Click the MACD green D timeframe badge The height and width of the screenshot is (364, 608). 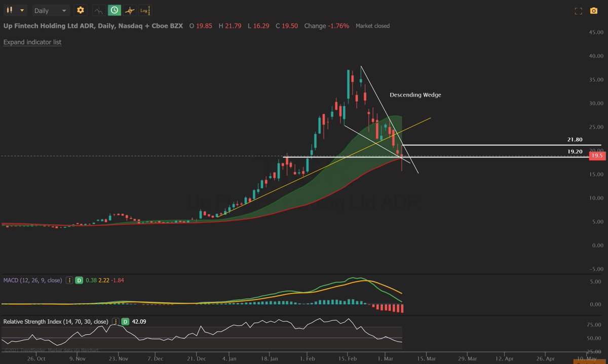point(79,280)
